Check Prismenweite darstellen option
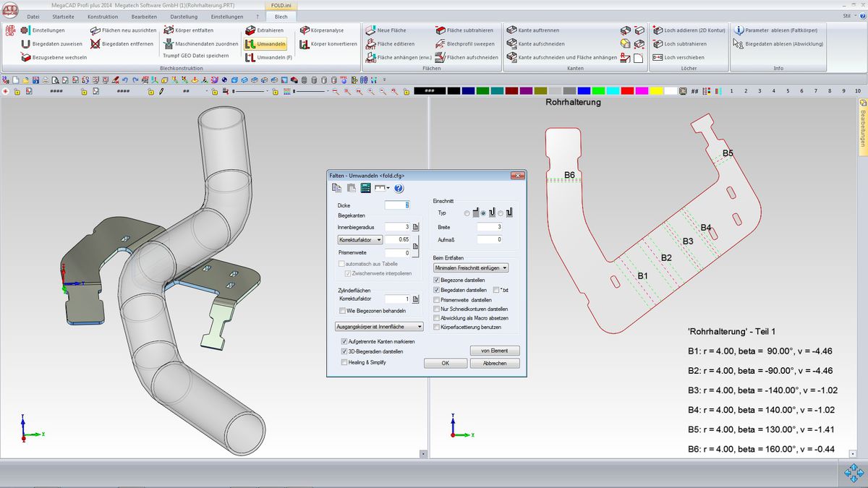Screen dimensions: 868x488 coord(436,299)
